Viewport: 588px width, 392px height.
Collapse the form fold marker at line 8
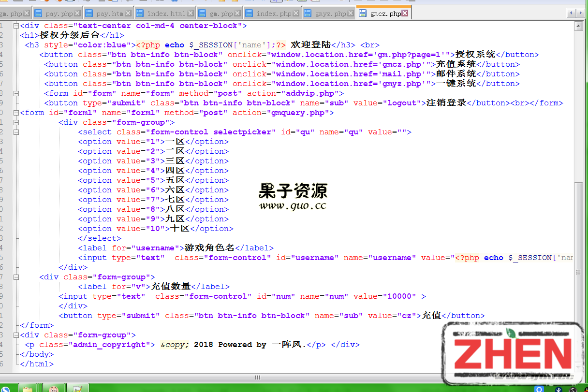pos(15,93)
